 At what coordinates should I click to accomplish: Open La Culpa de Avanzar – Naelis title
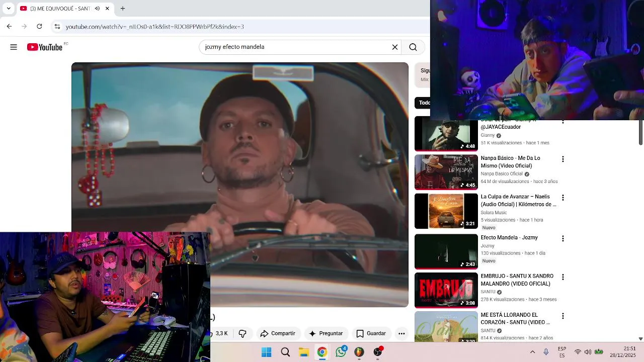click(x=518, y=201)
